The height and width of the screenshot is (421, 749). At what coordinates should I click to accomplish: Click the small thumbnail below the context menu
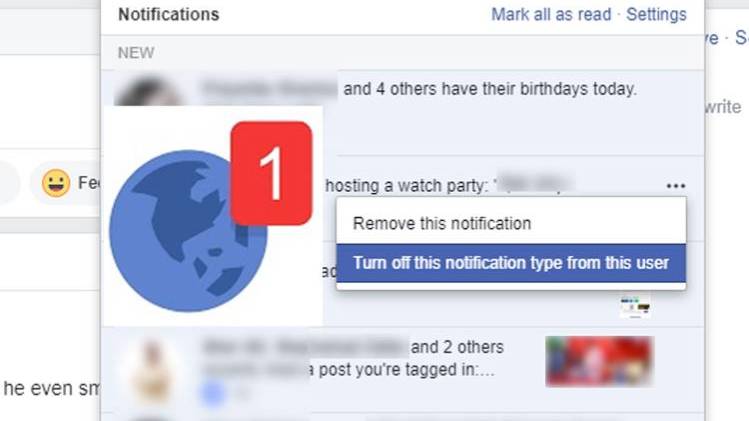click(635, 307)
